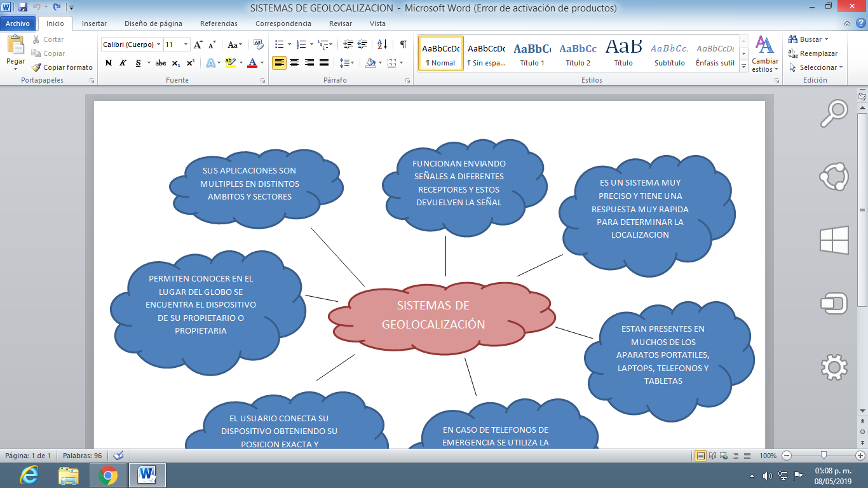Click the central 'SISTEMAS DE GEOLOCALIZACIÓN' cloud shape
Image resolution: width=868 pixels, height=488 pixels.
pos(434,316)
